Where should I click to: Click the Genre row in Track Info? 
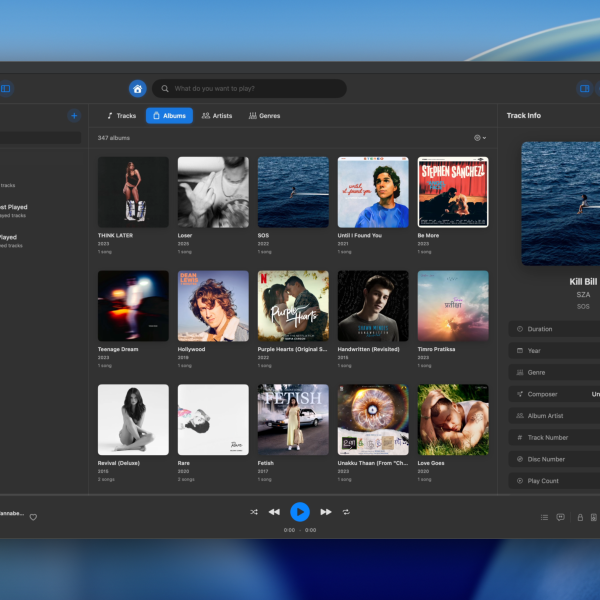554,372
